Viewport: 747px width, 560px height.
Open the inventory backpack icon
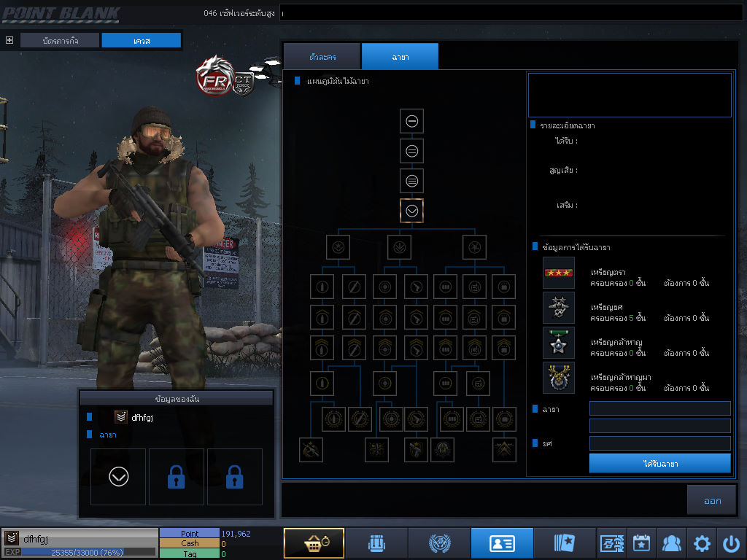[376, 543]
